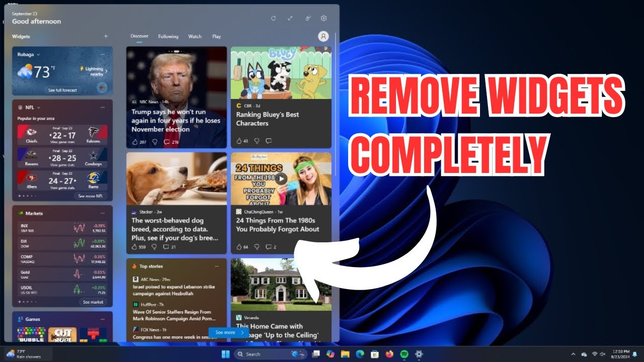Open widgets settings gear
The width and height of the screenshot is (644, 362).
(x=324, y=18)
